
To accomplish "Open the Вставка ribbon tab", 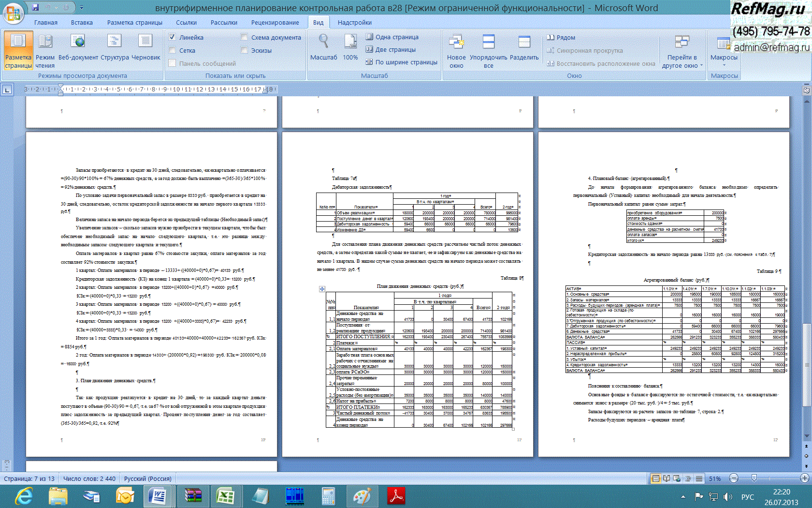I will (x=82, y=23).
